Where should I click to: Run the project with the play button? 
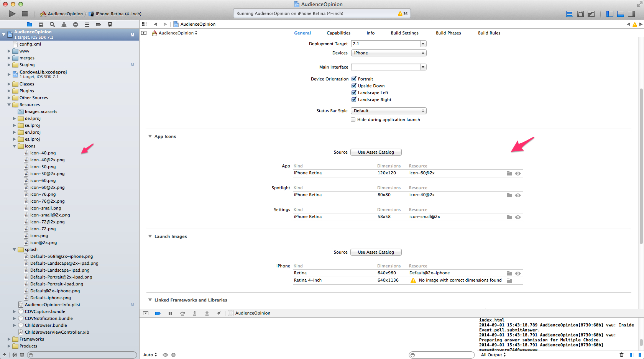click(x=12, y=14)
